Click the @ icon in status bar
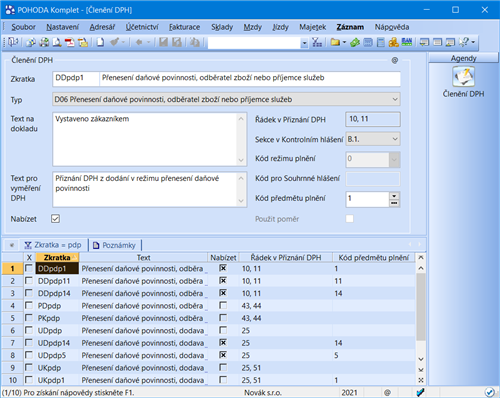The image size is (500, 398). (x=387, y=393)
